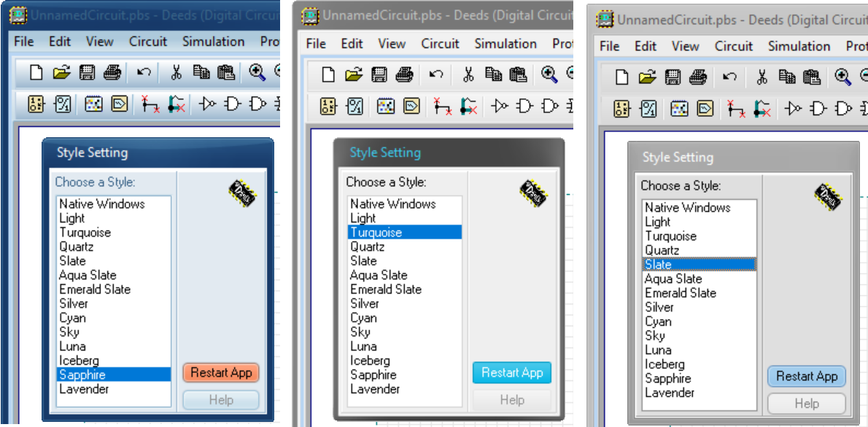Click the colorful dotted board icon, Slate-styled window
Viewport: 868px width, 427px height.
click(x=678, y=109)
